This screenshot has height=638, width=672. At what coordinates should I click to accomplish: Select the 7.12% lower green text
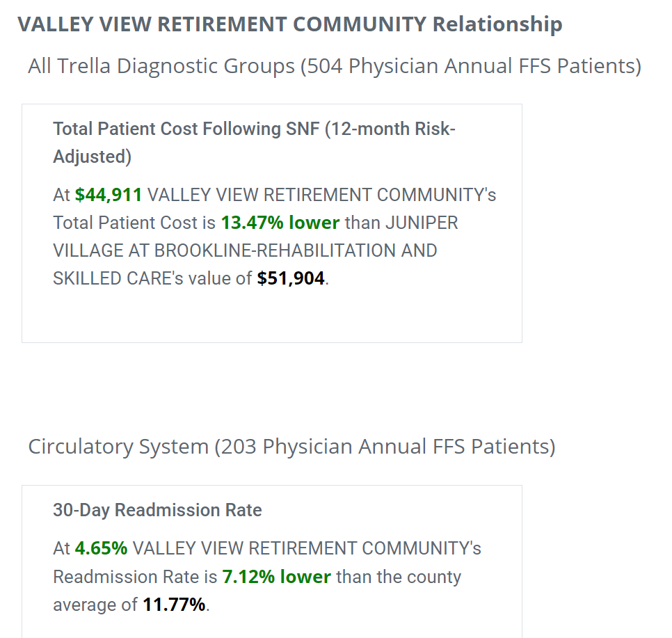pyautogui.click(x=276, y=577)
